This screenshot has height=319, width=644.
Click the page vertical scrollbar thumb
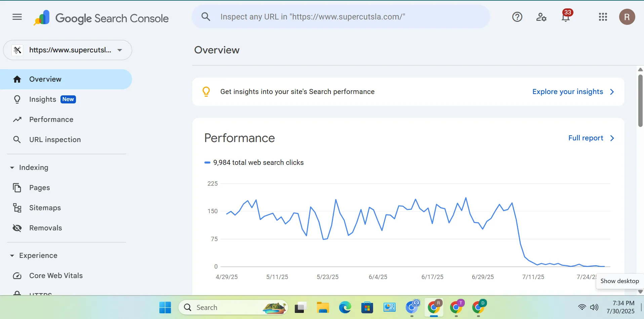[x=640, y=100]
